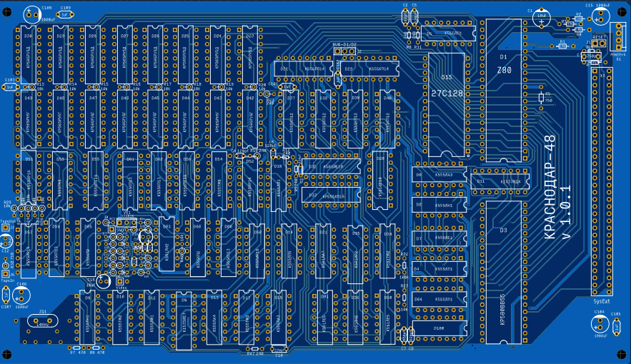Click the C1 10uF electrolytic capacitor
This screenshot has height=364, width=631.
click(x=543, y=17)
